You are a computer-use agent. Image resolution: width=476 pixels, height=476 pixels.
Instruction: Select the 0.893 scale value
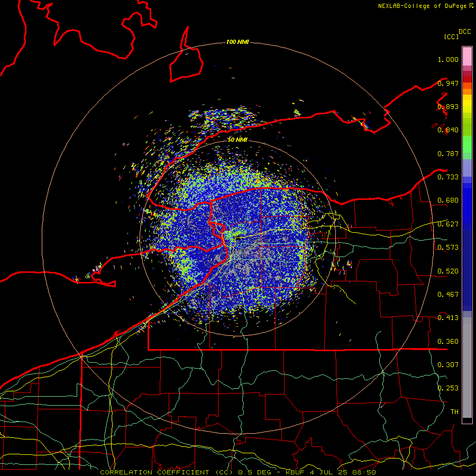448,106
